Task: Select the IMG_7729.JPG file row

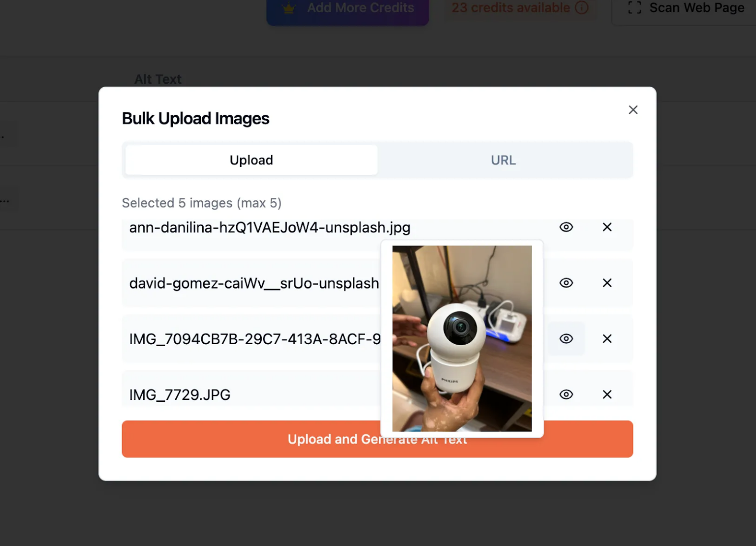Action: [377, 388]
